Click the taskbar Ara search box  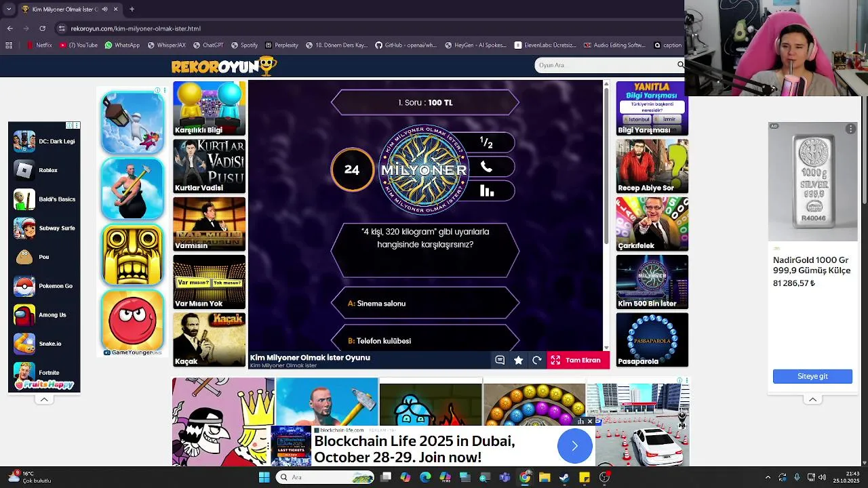click(x=325, y=477)
